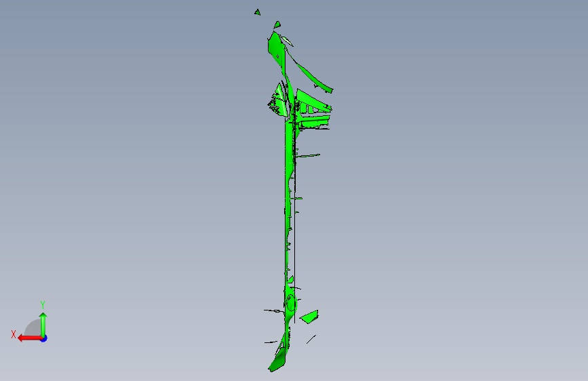Click the green Y axis arrow of the triad

pos(43,324)
